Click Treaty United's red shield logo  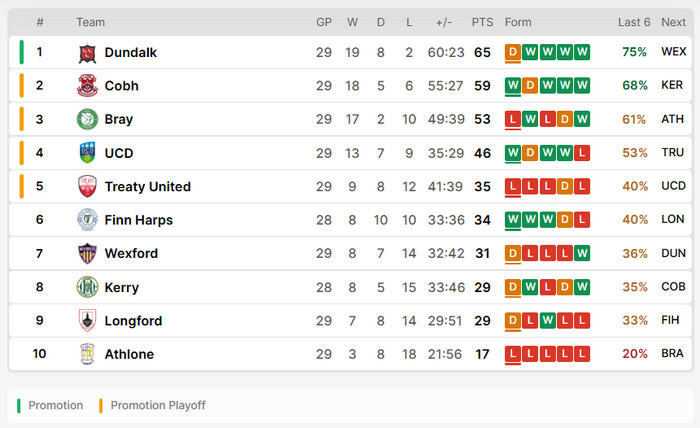tap(88, 186)
